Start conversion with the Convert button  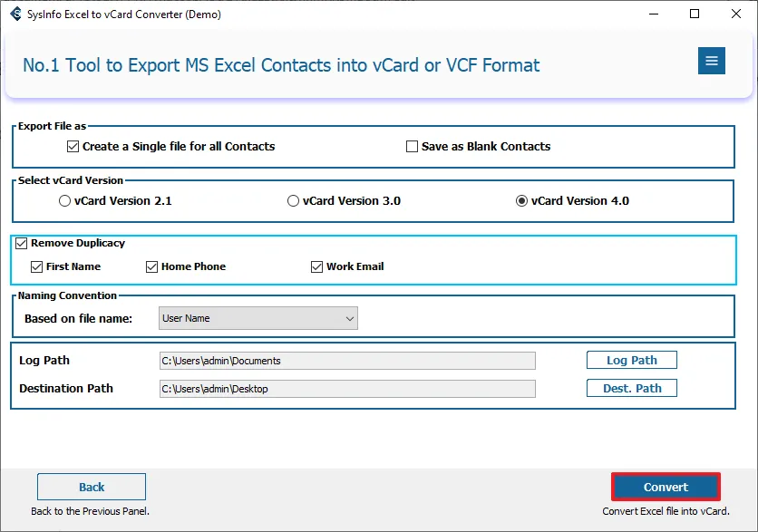point(666,487)
